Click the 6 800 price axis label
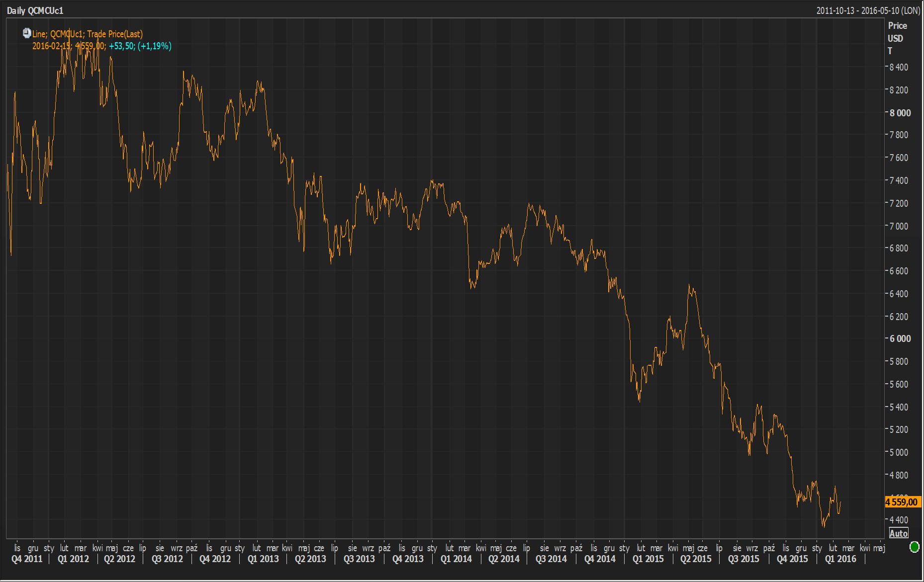924x582 pixels. pyautogui.click(x=899, y=248)
